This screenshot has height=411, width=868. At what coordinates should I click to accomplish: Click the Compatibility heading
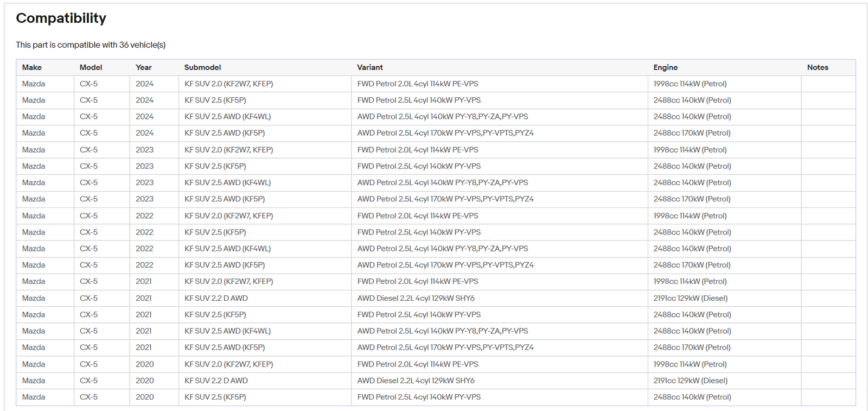coord(61,18)
